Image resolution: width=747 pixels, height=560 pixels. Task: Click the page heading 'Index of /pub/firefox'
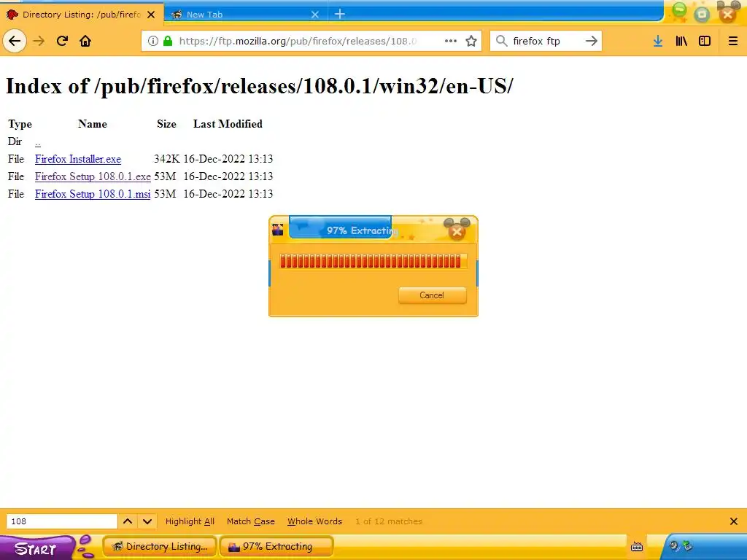[260, 86]
